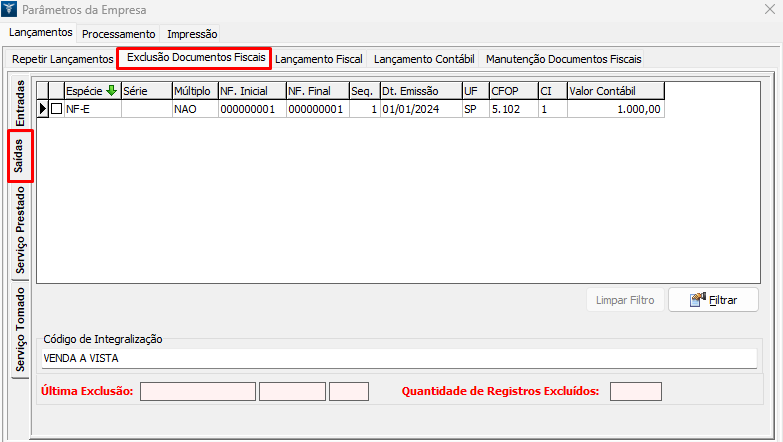
Task: Select the Entradas vertical tab
Action: click(x=21, y=103)
